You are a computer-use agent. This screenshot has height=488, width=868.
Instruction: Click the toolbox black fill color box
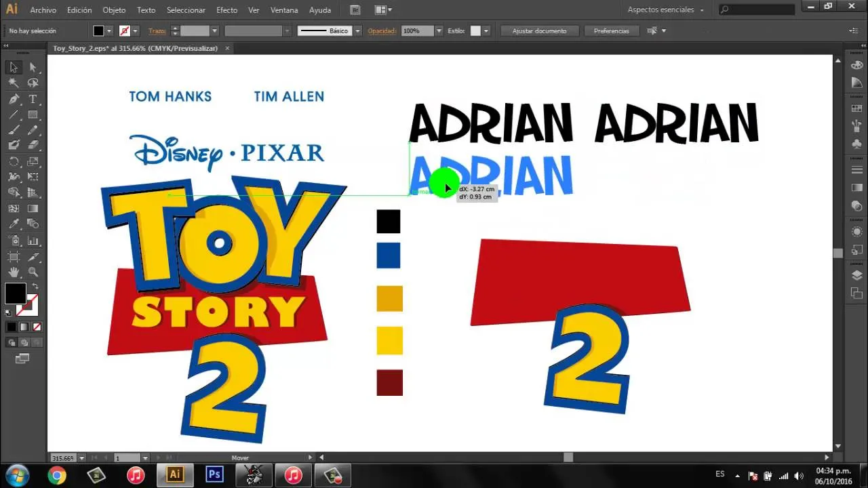point(16,293)
